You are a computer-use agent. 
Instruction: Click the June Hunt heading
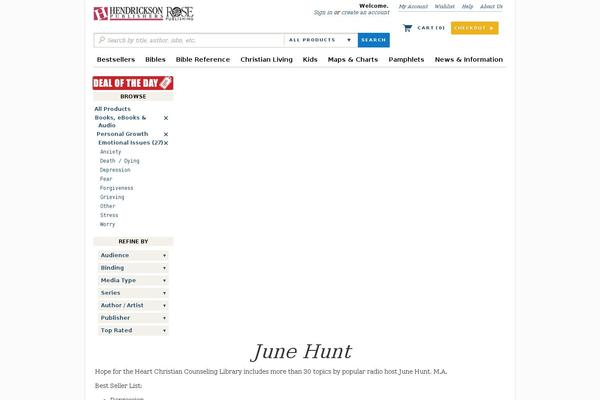(301, 352)
